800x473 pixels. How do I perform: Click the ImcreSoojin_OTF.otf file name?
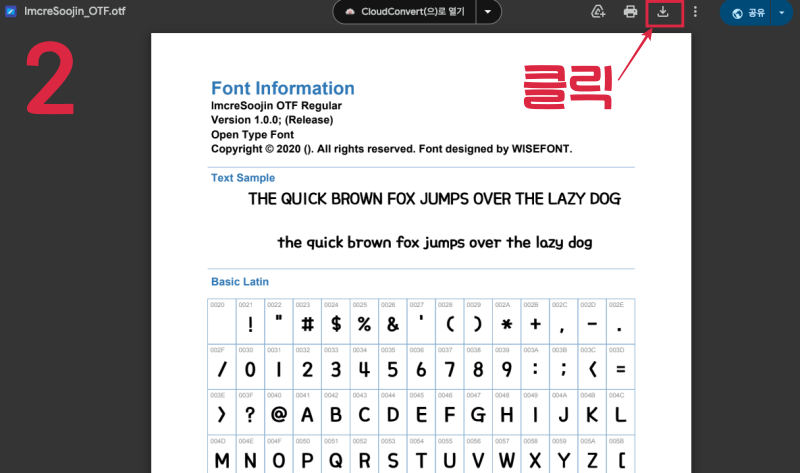coord(74,11)
